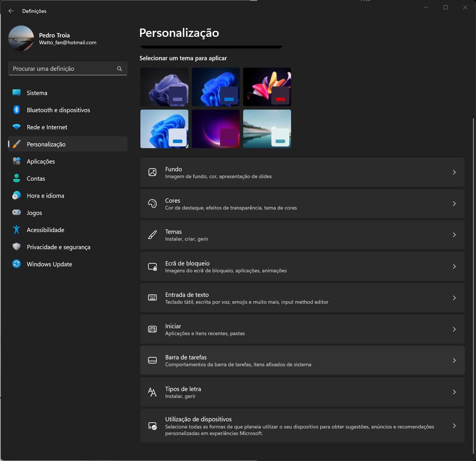476x461 pixels.
Task: Open Bluetooth e dispositivos section
Action: click(68, 110)
